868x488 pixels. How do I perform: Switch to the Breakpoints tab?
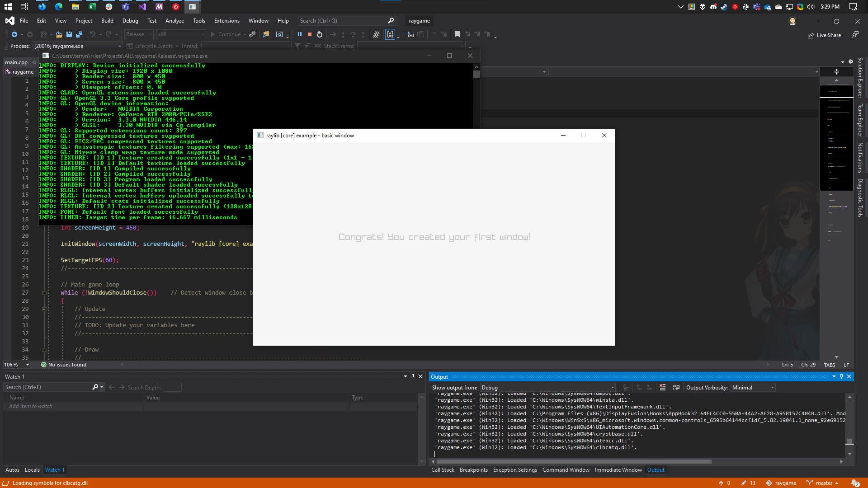pyautogui.click(x=473, y=470)
